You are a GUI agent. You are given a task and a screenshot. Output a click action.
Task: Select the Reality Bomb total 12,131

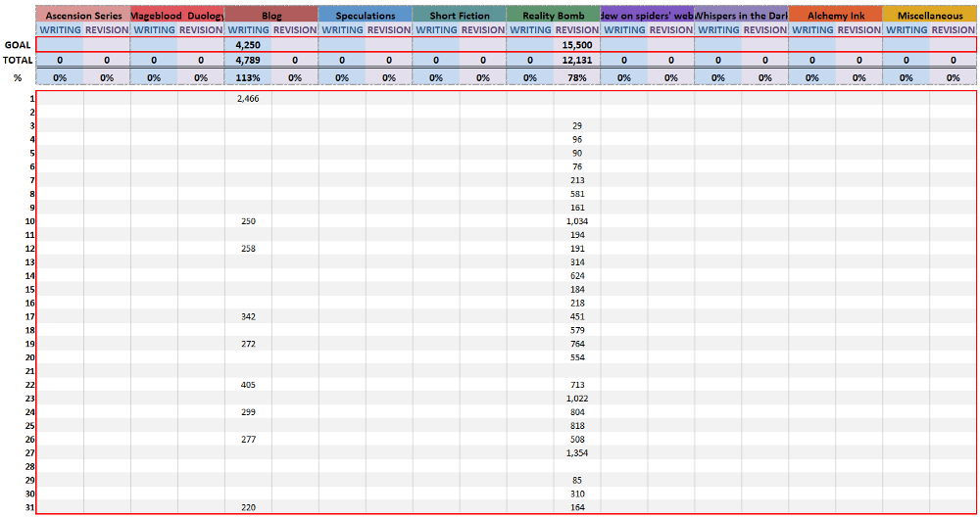[577, 60]
